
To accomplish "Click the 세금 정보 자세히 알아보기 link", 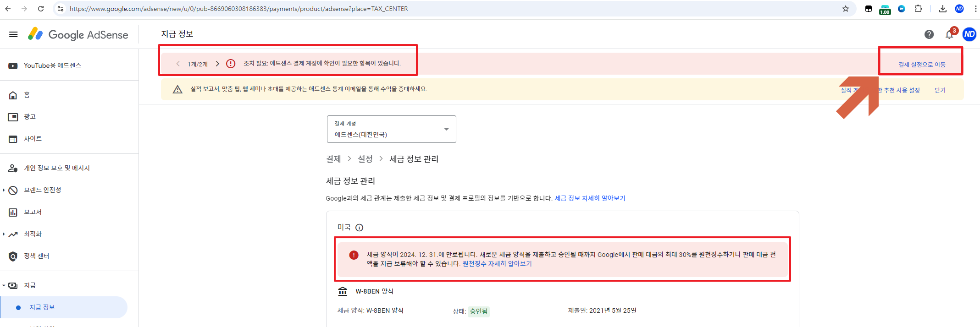I will click(590, 198).
